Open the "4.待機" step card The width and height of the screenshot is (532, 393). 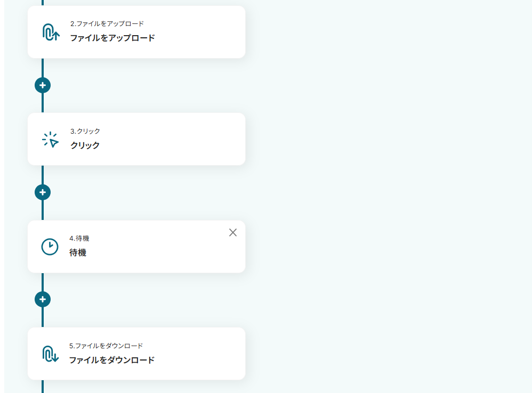click(136, 247)
